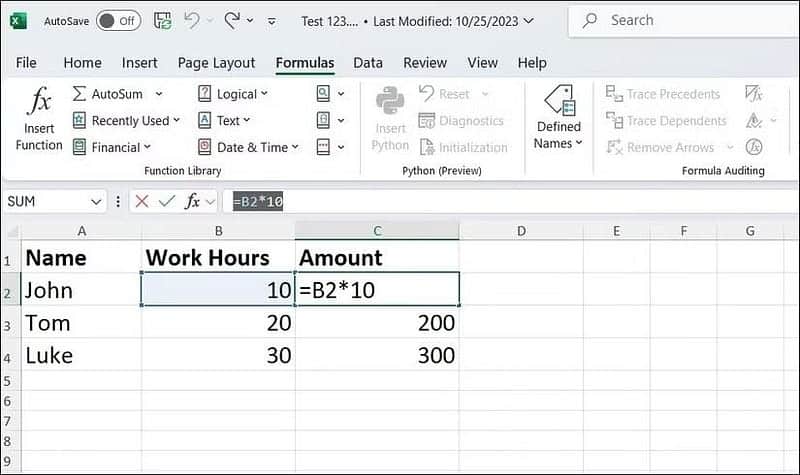Image resolution: width=800 pixels, height=475 pixels.
Task: Open the Name Box dropdown
Action: click(x=96, y=202)
